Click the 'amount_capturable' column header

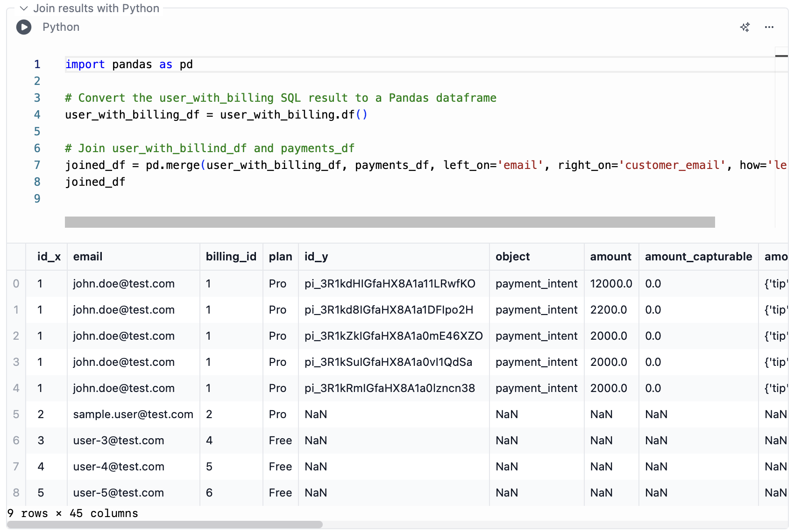[699, 257]
